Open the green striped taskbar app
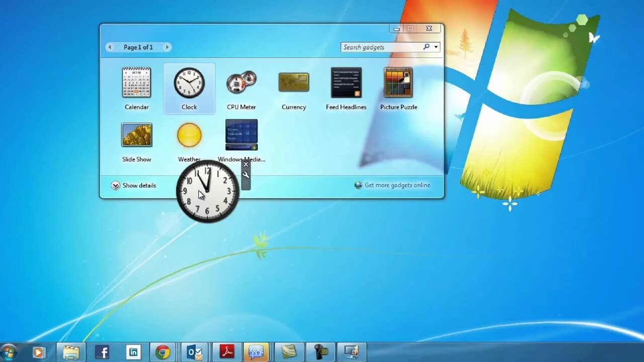The height and width of the screenshot is (362, 644). (x=289, y=352)
